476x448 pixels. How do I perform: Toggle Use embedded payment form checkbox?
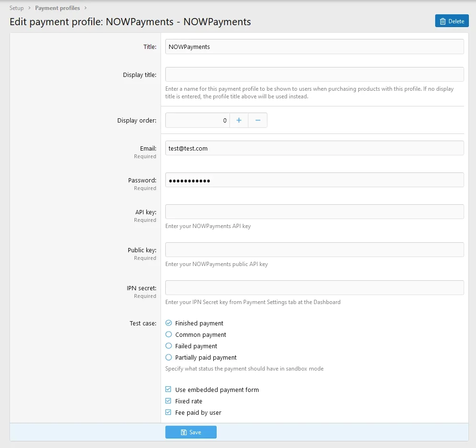tap(169, 390)
